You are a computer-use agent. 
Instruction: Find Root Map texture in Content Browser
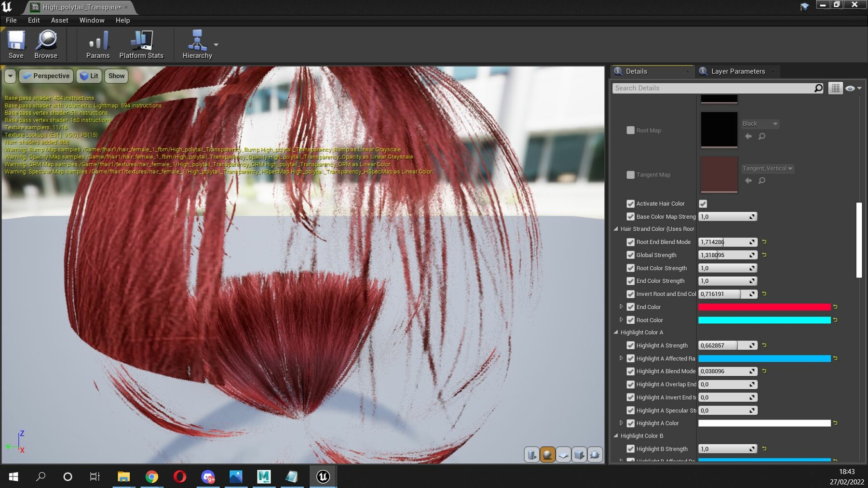coord(762,136)
